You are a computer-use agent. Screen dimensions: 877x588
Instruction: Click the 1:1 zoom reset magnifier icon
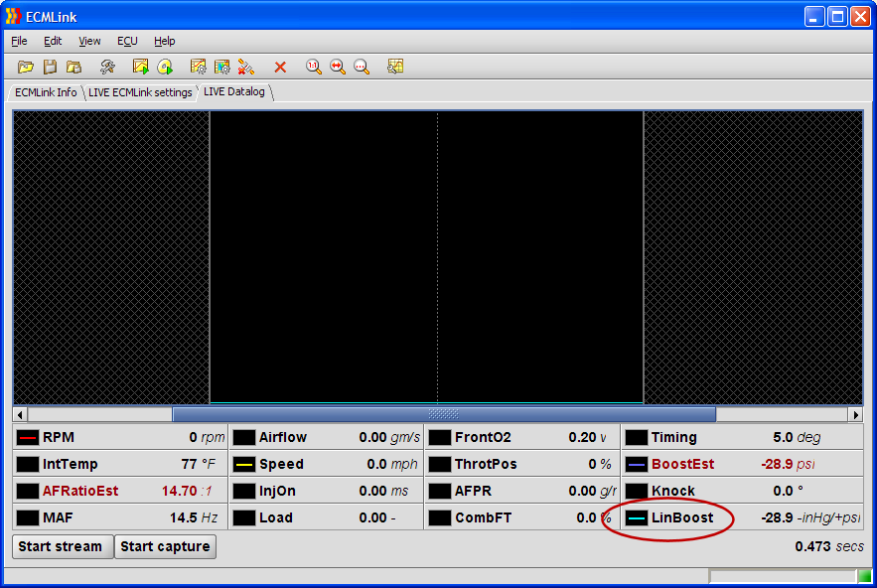pos(314,67)
